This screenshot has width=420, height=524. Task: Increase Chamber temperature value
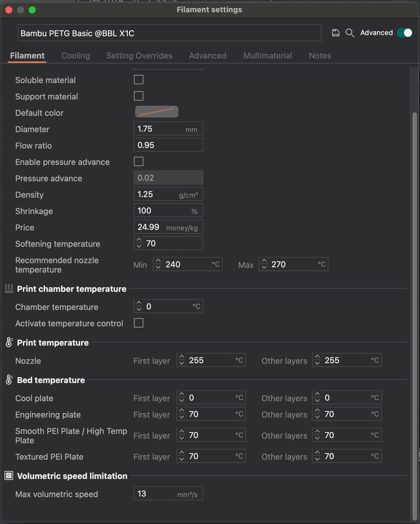[139, 303]
